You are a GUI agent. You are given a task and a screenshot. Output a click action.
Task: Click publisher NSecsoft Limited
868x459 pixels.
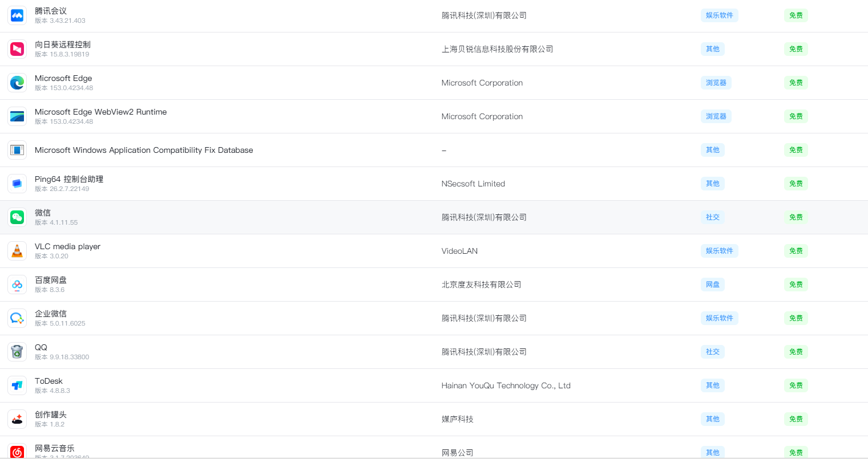(x=473, y=184)
